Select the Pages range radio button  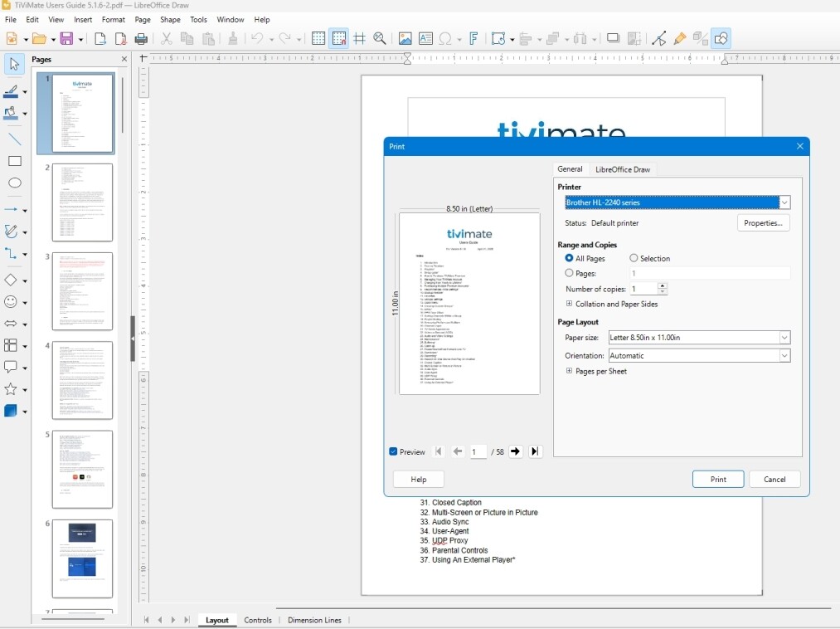point(569,273)
